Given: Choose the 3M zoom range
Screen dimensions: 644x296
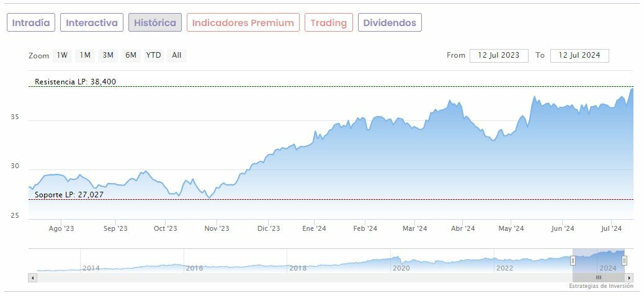Looking at the screenshot, I should click(x=108, y=55).
